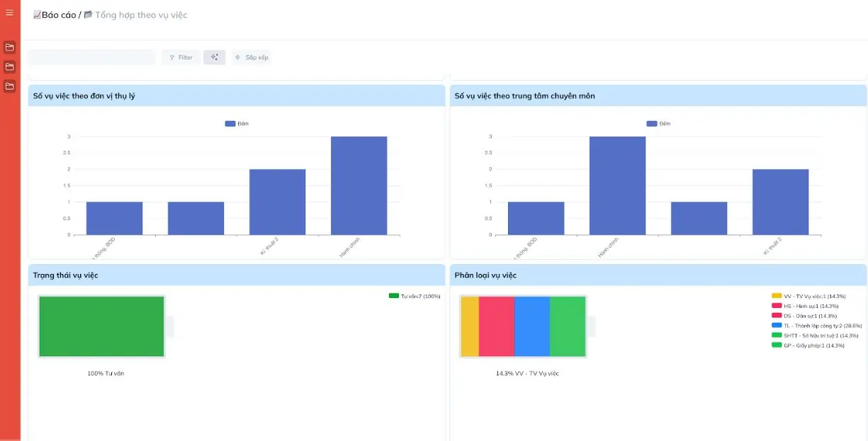Click the middle folder icon in the red sidebar
The height and width of the screenshot is (441, 868).
tap(9, 67)
